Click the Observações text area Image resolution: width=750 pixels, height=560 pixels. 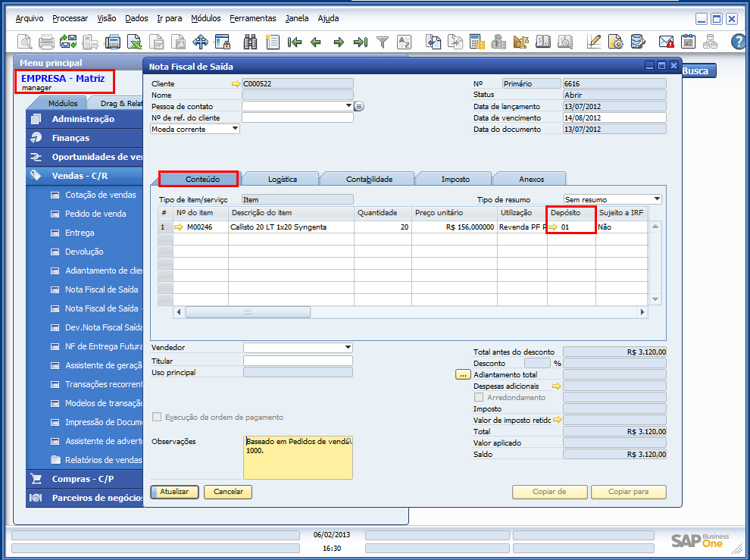[298, 457]
